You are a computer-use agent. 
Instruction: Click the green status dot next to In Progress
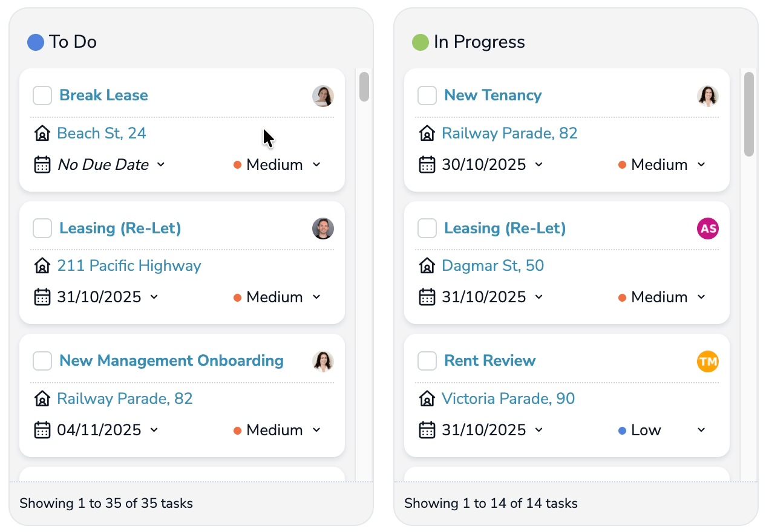pyautogui.click(x=420, y=42)
